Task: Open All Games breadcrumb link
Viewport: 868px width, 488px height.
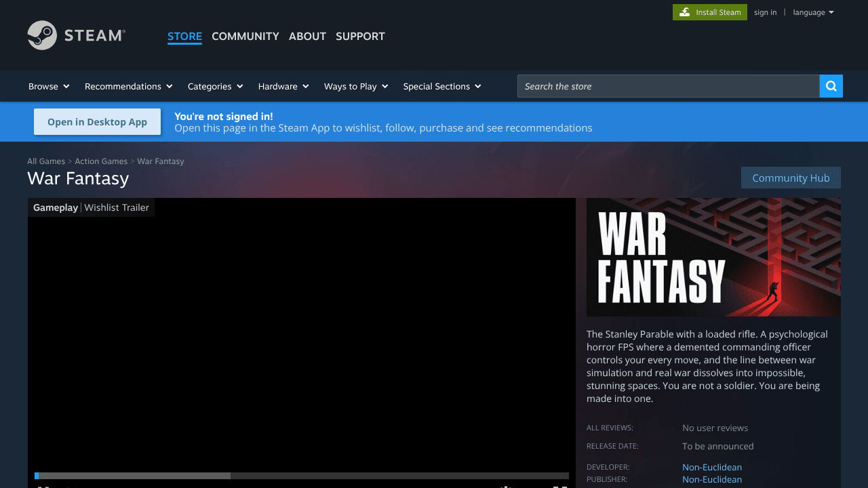Action: pyautogui.click(x=46, y=161)
